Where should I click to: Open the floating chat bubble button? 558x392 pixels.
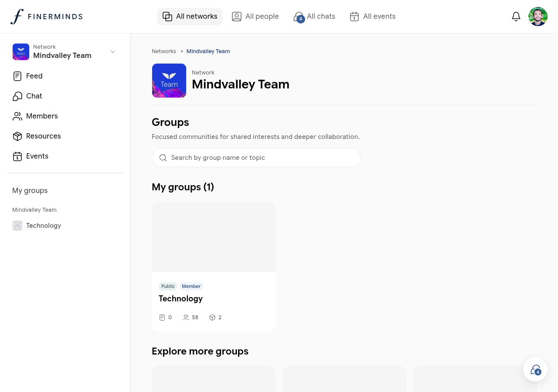point(535,369)
